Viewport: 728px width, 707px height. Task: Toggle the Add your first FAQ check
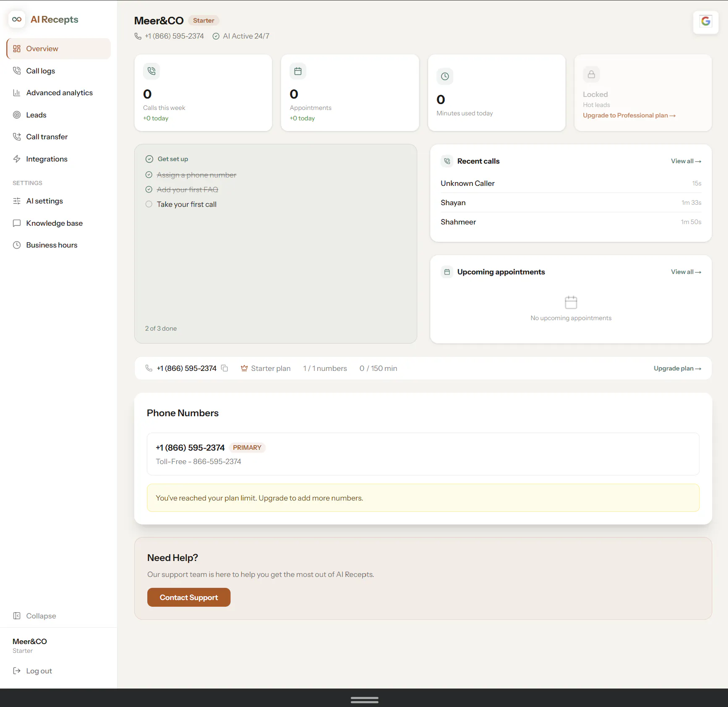[149, 189]
